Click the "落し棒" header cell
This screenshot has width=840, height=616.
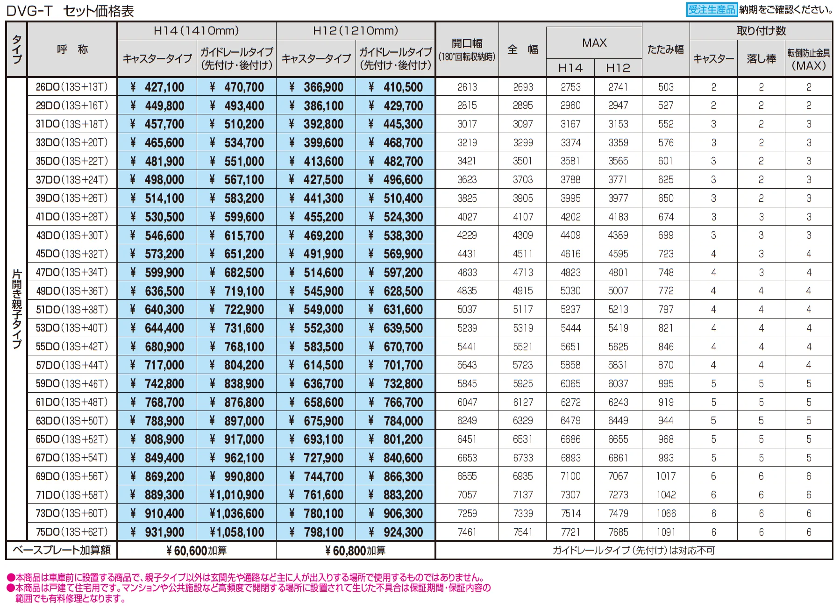[x=762, y=59]
